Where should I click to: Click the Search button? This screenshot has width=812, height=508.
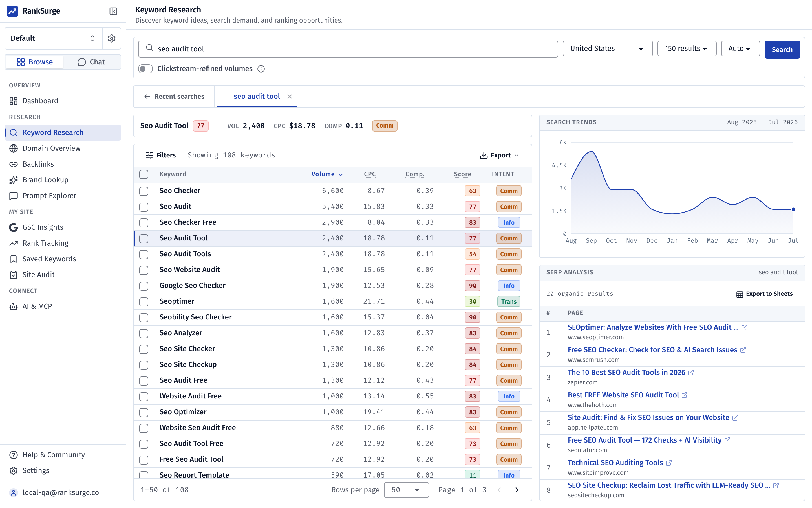tap(782, 49)
